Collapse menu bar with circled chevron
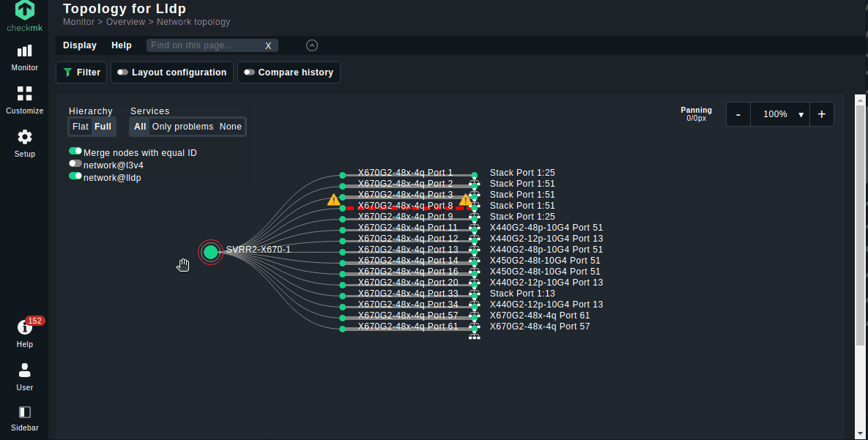Image resolution: width=868 pixels, height=440 pixels. (x=312, y=45)
